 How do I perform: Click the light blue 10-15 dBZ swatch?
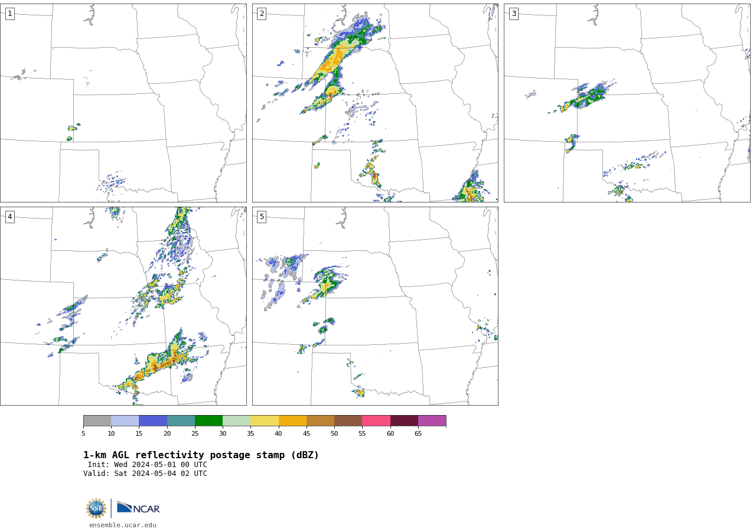click(125, 420)
